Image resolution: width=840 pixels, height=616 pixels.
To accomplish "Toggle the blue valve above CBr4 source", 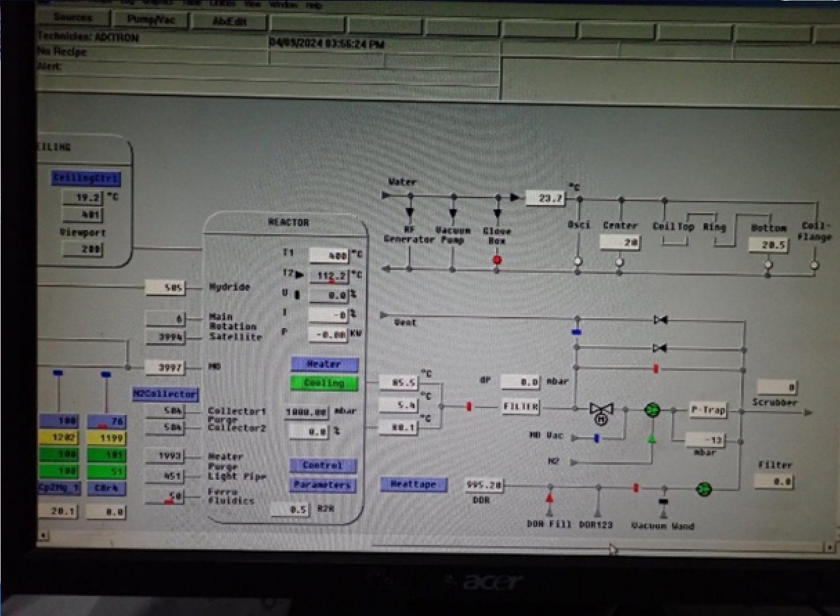I will 106,374.
